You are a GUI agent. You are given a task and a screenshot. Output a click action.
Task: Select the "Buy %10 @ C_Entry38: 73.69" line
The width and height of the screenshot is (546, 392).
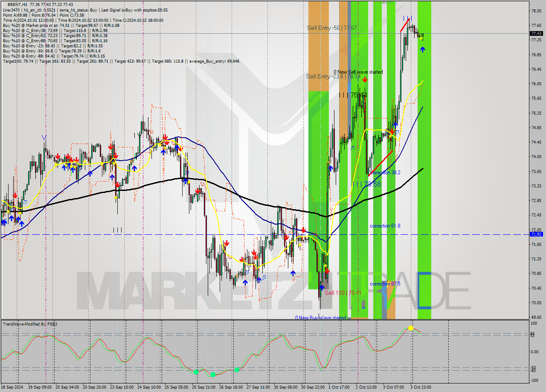pos(55,30)
